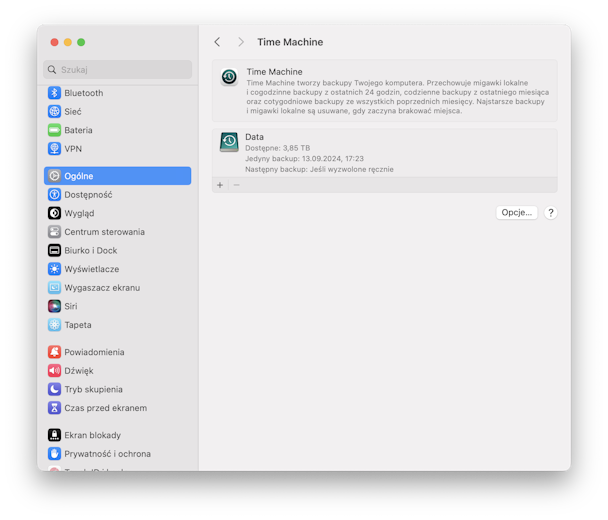Go forward with the right chevron
This screenshot has height=520, width=608.
[241, 42]
